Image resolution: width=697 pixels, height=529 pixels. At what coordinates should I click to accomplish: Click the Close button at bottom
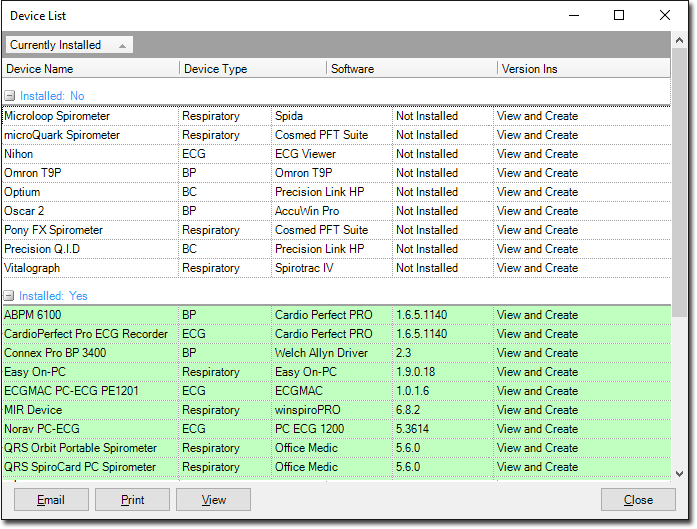point(638,500)
